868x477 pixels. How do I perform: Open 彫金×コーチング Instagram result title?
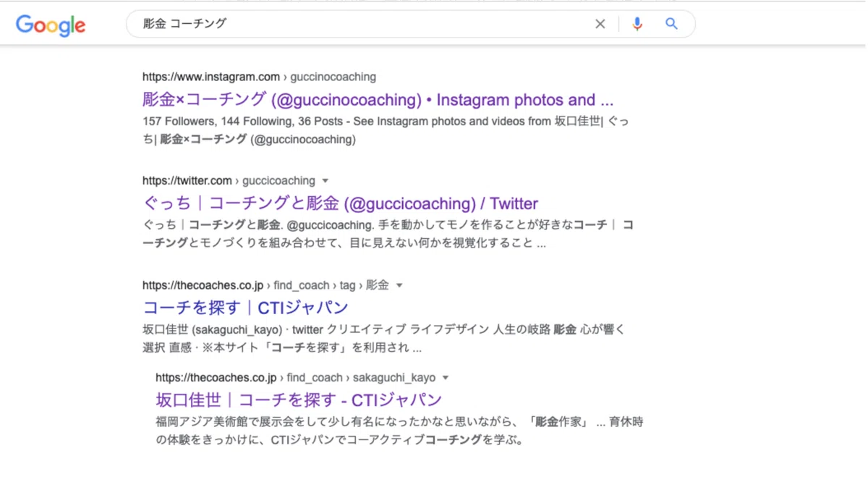click(378, 100)
